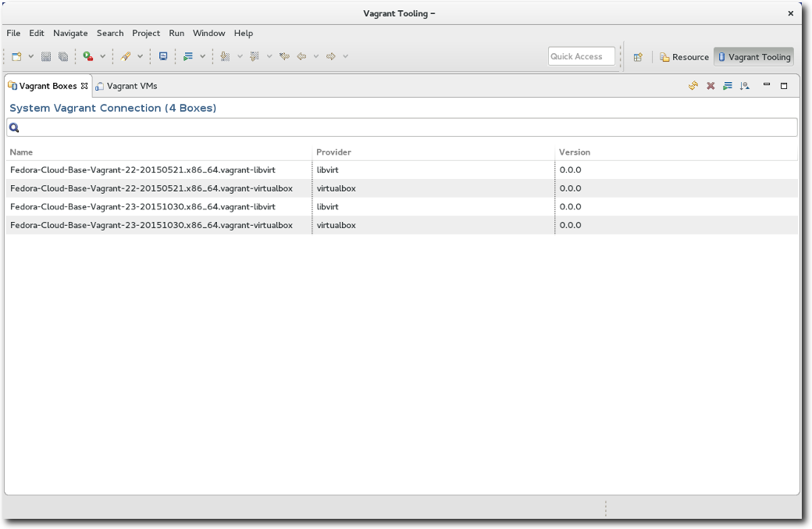812x529 pixels.
Task: Refresh the Vagrant boxes list
Action: click(693, 86)
